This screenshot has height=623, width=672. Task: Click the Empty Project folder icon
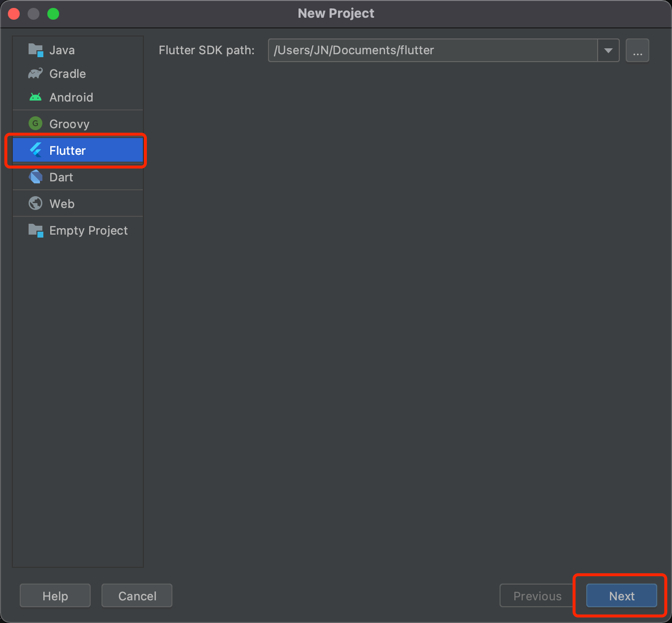point(35,230)
